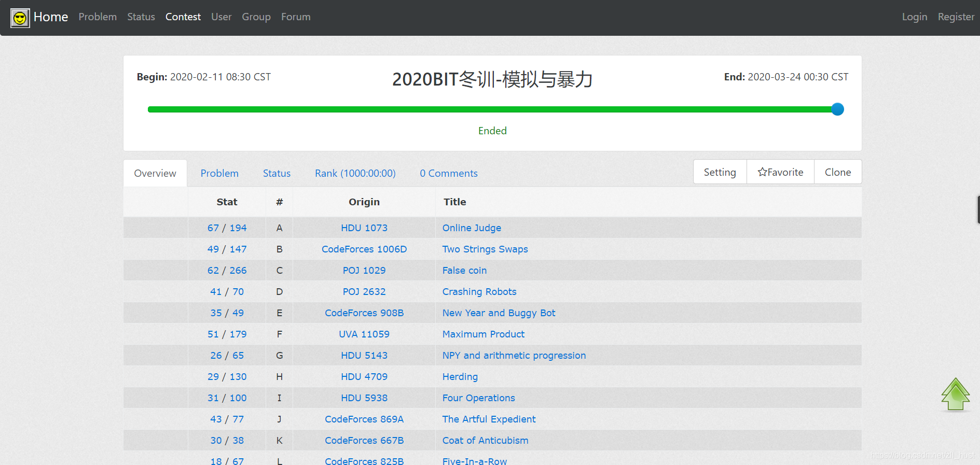The height and width of the screenshot is (465, 980).
Task: Click stat 38 in row K
Action: click(238, 440)
